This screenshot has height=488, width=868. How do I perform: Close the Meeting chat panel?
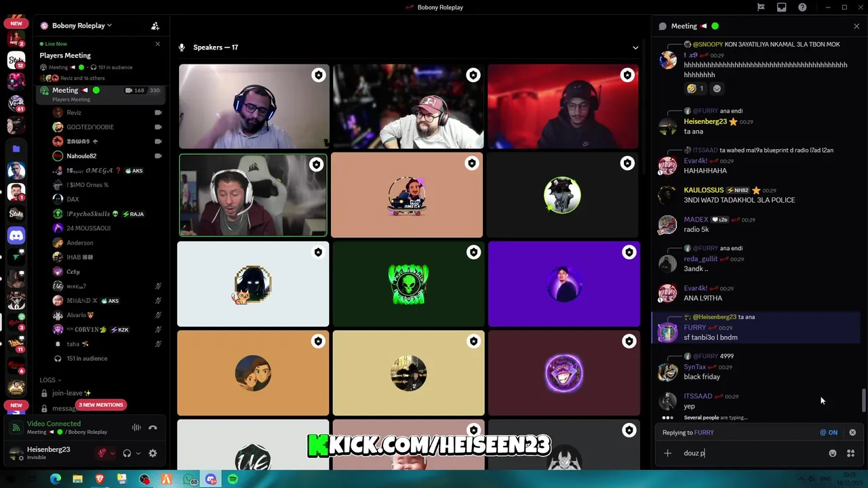(x=856, y=26)
